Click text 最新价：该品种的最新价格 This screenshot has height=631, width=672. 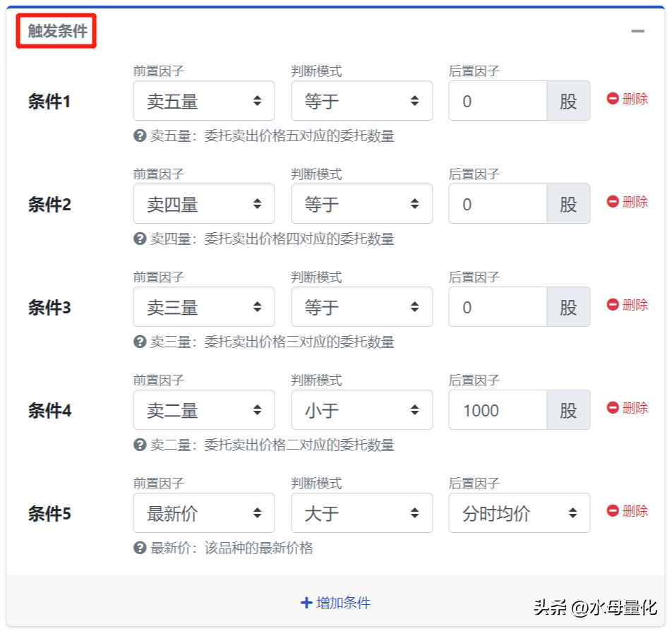pos(232,548)
